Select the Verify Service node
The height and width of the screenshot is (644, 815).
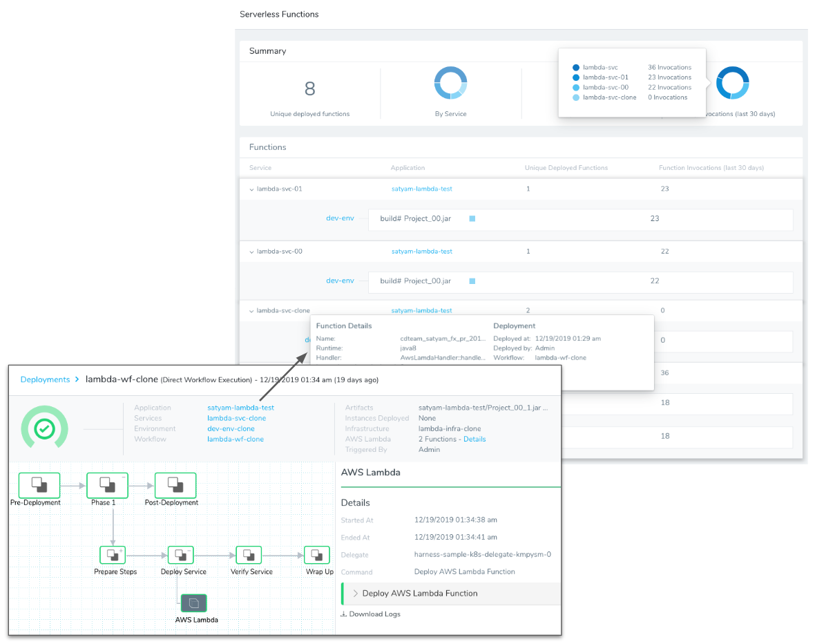tap(249, 555)
